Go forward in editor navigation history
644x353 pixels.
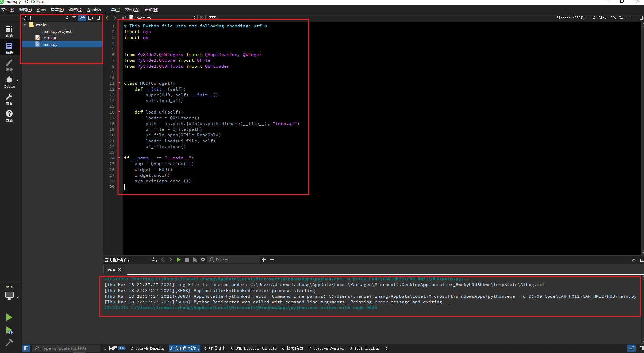[115, 18]
